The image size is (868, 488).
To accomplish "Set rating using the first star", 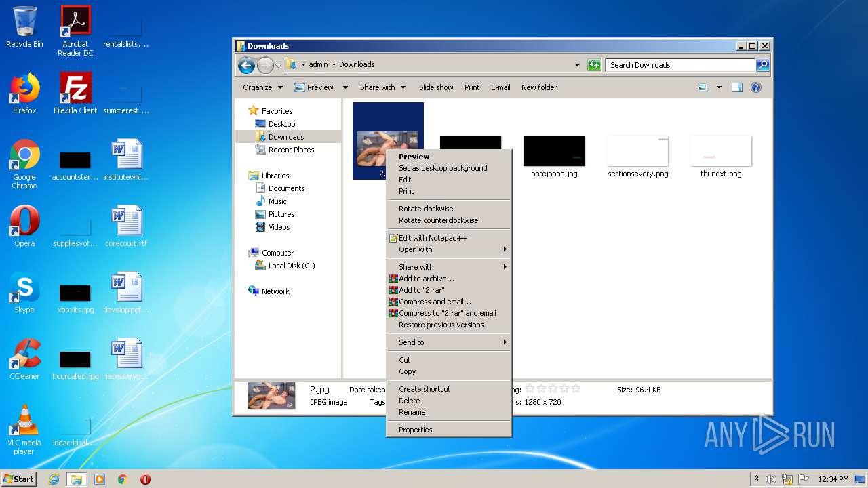I will [x=530, y=388].
